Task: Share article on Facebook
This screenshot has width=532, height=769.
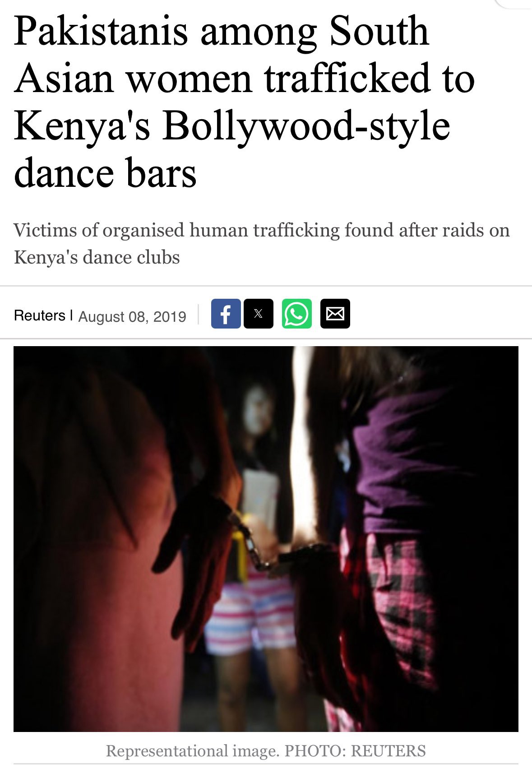Action: 226,313
